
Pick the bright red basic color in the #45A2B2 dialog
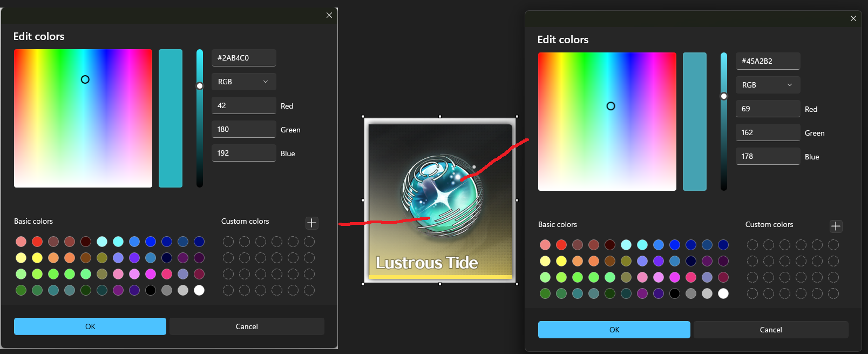[561, 245]
